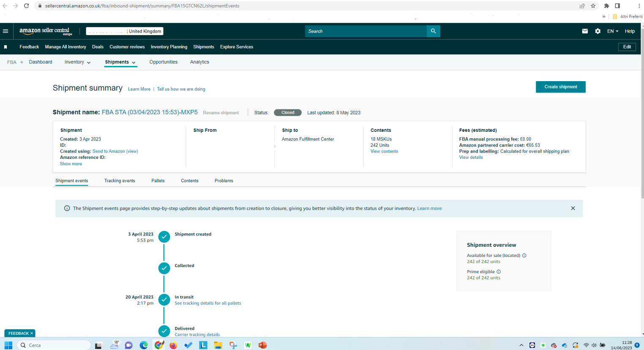Click Learn More next to Shipment summary
This screenshot has width=644, height=350.
[139, 89]
